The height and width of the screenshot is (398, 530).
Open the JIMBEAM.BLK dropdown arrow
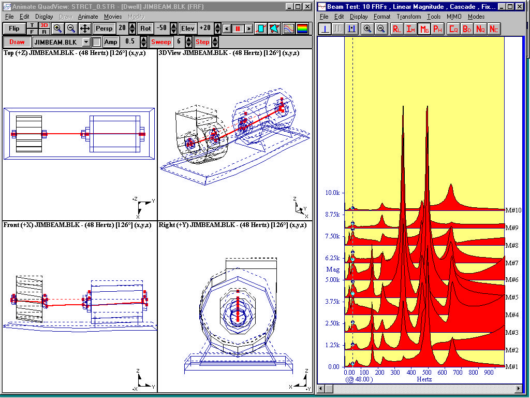(x=86, y=42)
